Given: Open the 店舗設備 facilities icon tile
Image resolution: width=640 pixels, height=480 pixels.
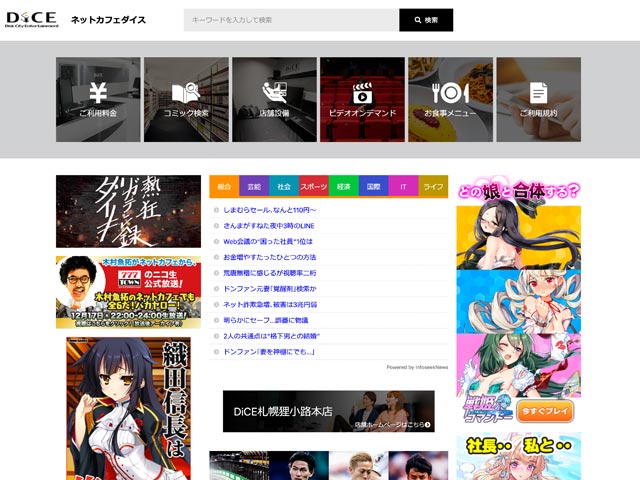Looking at the screenshot, I should 274,99.
